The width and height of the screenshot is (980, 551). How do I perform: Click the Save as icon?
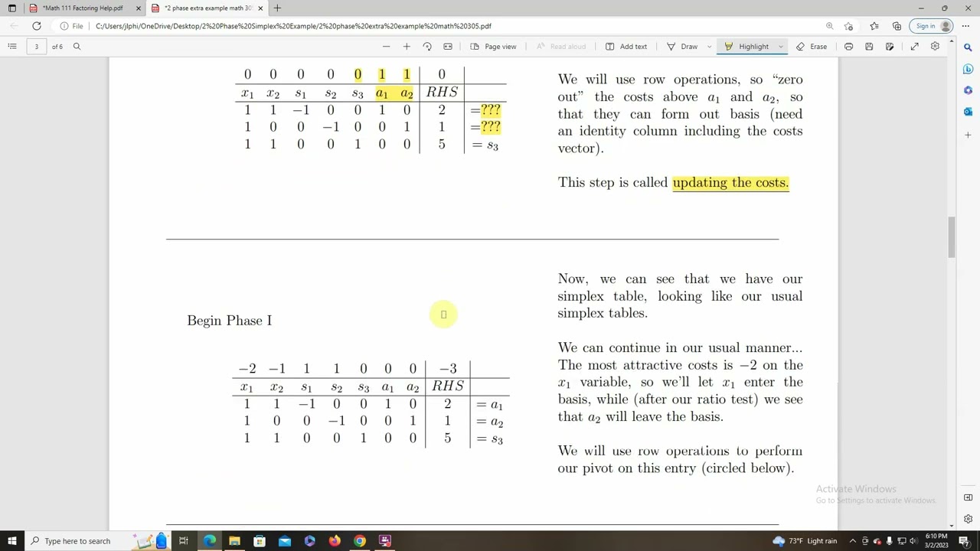(x=890, y=47)
